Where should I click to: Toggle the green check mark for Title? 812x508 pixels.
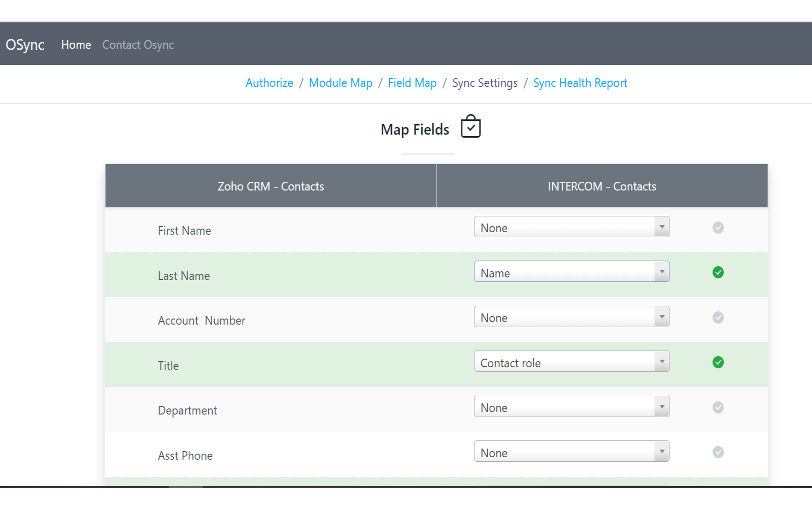coord(718,362)
